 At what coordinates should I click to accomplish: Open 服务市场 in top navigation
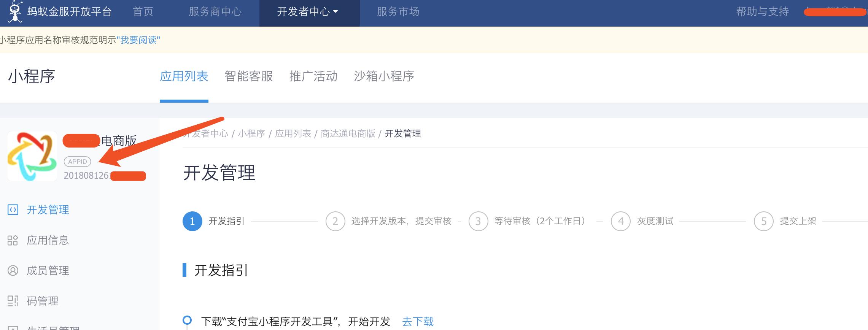[398, 12]
